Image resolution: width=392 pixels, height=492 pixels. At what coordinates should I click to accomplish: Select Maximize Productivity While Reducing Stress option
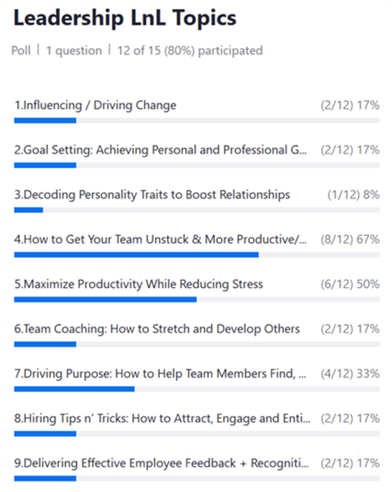[x=139, y=284]
